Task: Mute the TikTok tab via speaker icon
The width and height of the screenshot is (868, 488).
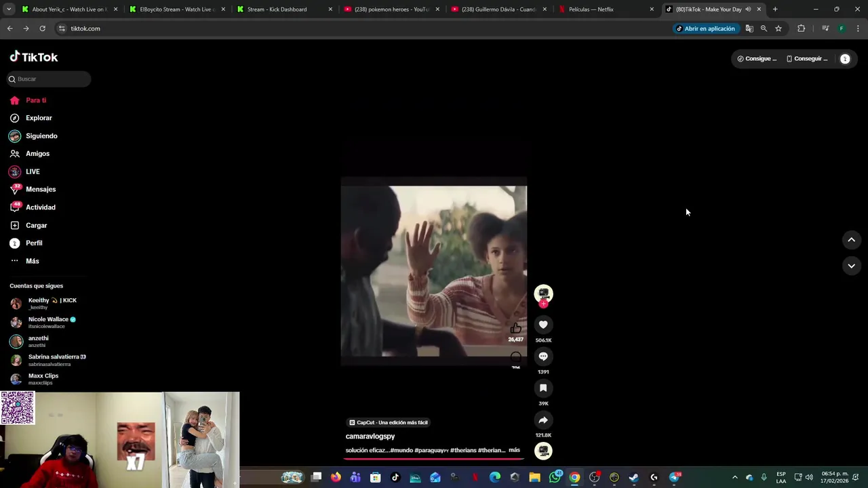Action: click(748, 9)
